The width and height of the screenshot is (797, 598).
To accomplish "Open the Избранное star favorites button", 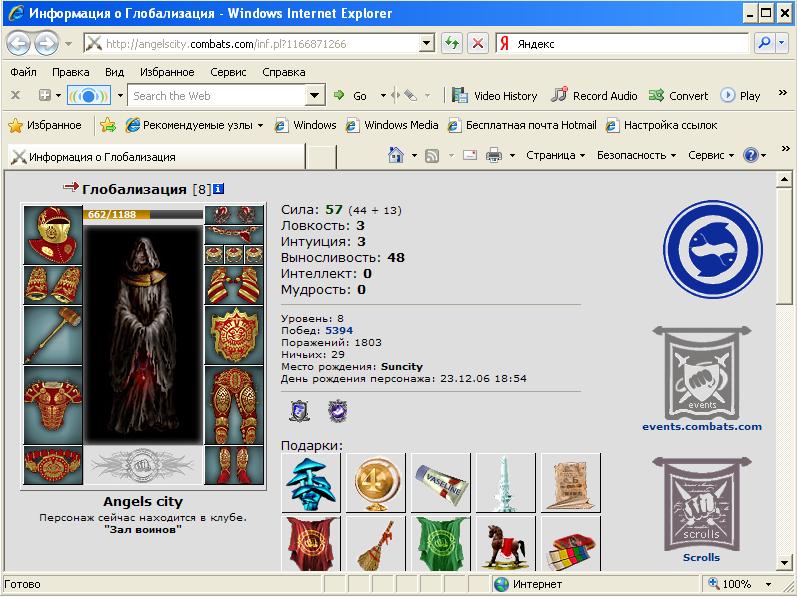I will 45,125.
